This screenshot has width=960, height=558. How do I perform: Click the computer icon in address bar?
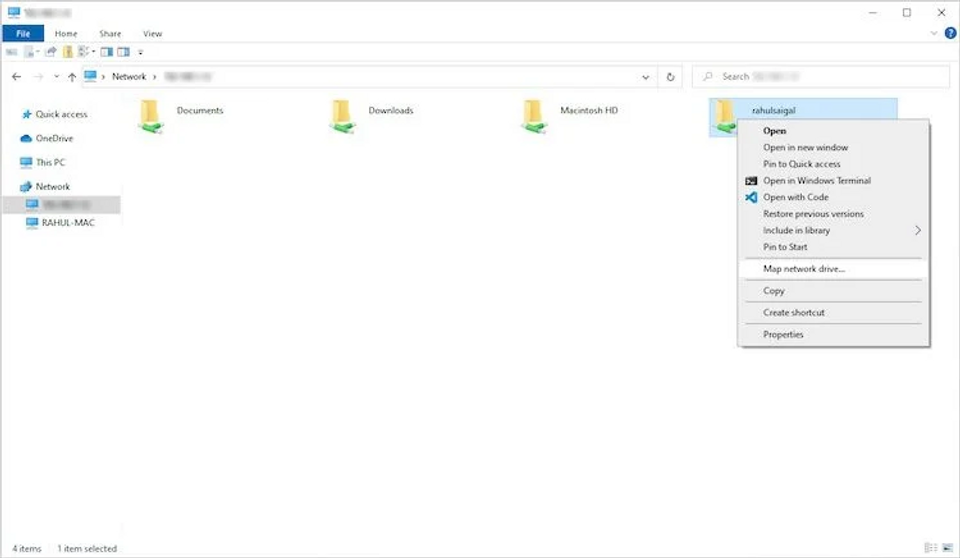coord(91,76)
